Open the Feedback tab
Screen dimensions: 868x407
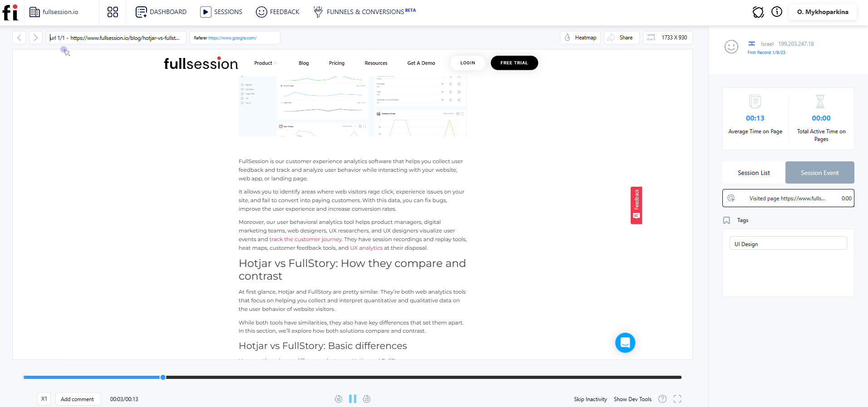[x=278, y=12]
